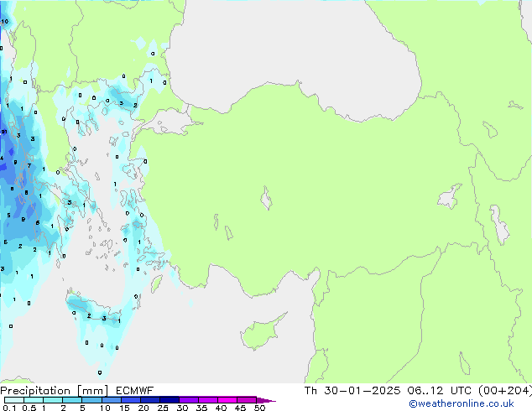Click the legend value 25
Screen dimensions: 532x411
[x=163, y=408]
